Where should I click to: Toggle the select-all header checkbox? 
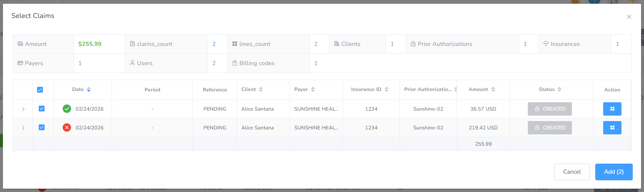coord(40,90)
